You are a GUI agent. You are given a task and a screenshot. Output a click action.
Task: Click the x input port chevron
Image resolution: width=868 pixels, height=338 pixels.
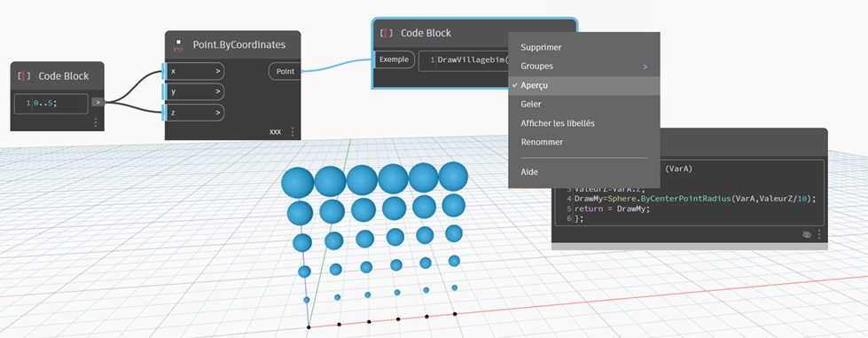(217, 72)
